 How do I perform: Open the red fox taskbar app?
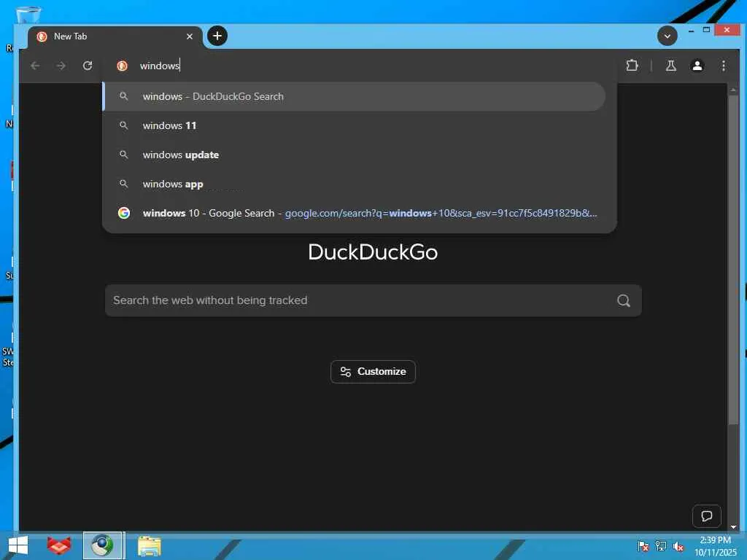point(59,545)
